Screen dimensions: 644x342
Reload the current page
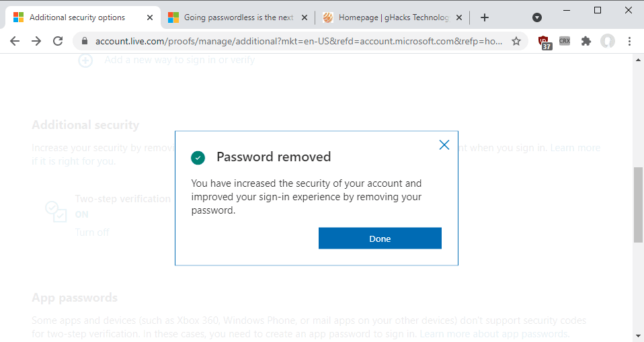pyautogui.click(x=58, y=41)
